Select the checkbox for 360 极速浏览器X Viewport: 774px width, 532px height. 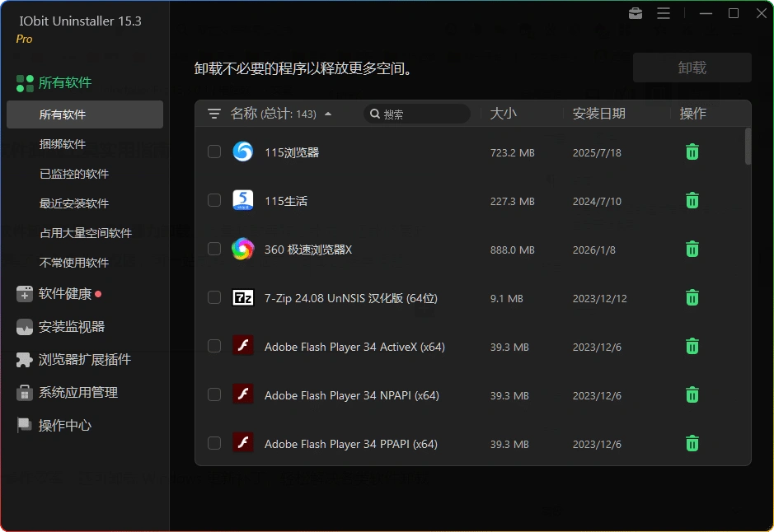point(213,249)
